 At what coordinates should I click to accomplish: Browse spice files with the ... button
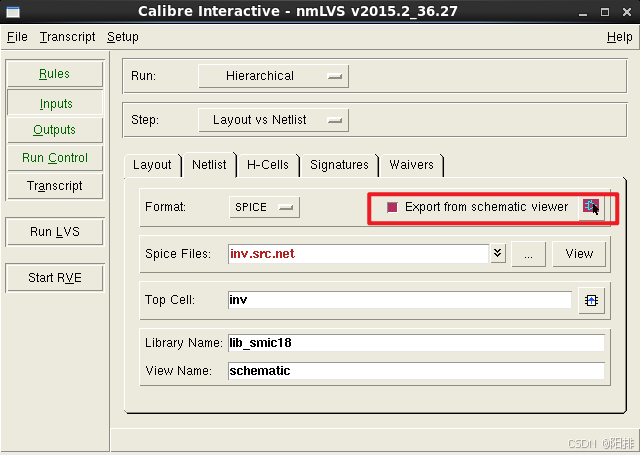pyautogui.click(x=529, y=254)
